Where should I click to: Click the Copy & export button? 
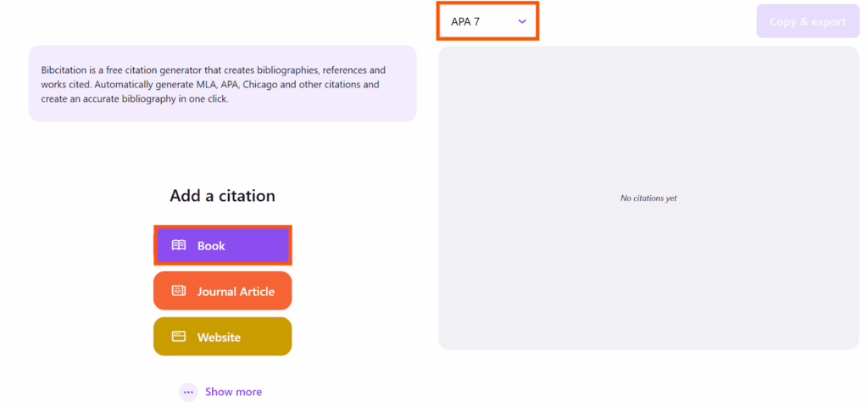808,21
